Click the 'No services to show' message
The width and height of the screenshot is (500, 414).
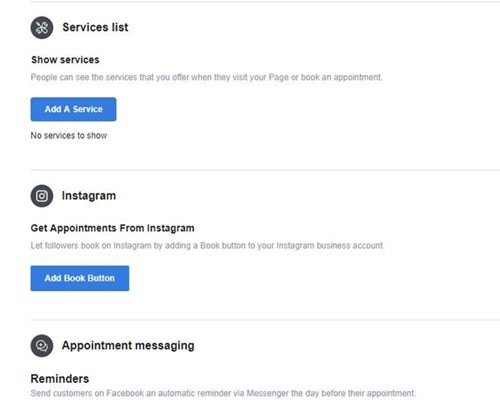point(69,136)
